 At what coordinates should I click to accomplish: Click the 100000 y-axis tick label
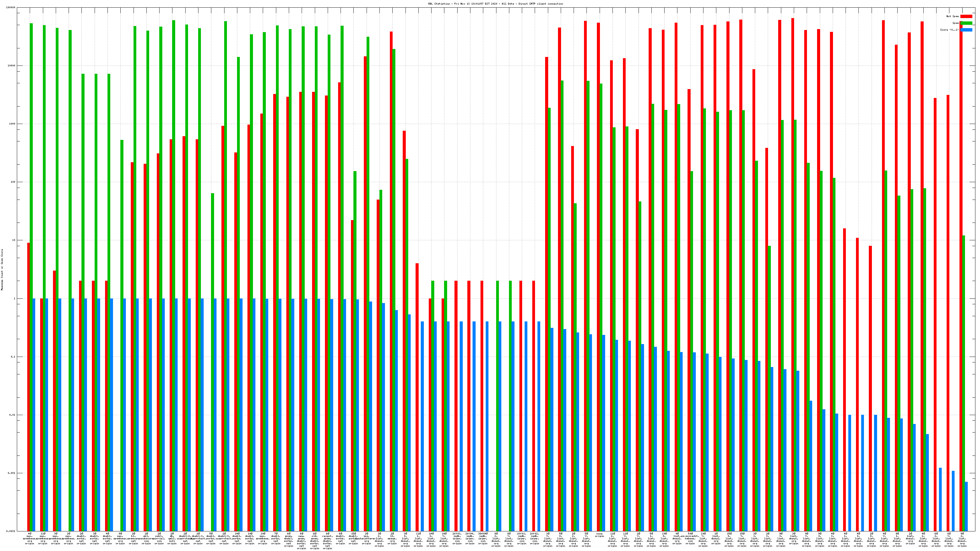pos(11,8)
